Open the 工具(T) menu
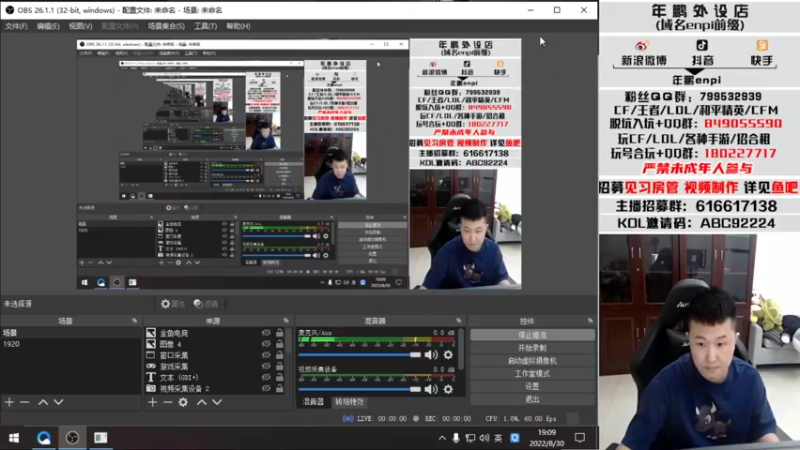 click(x=205, y=26)
